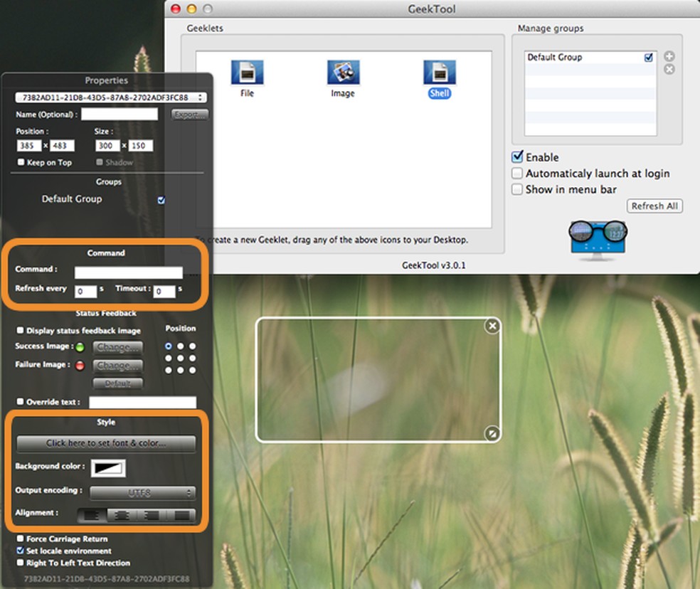Set alignment to justified

point(181,515)
